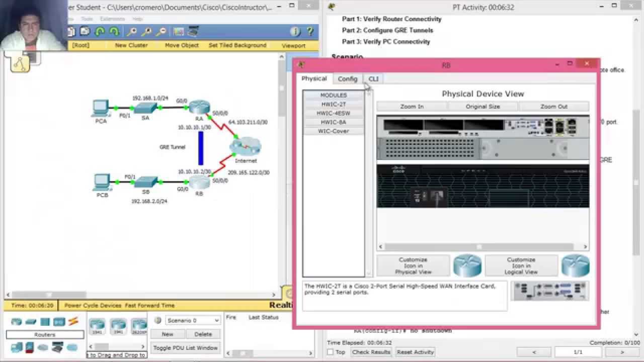
Task: Click the HWIC-2T module preview thumbnail
Action: tap(549, 291)
